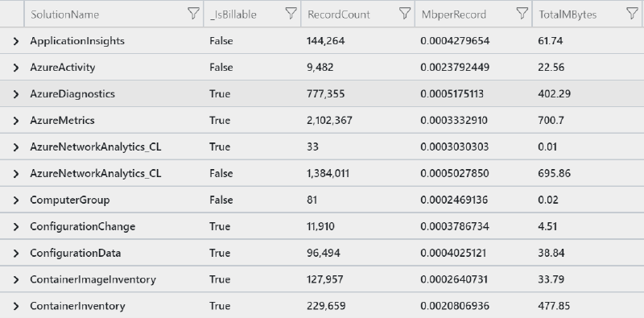This screenshot has height=318, width=644.
Task: Click record count 229,659
Action: [326, 306]
